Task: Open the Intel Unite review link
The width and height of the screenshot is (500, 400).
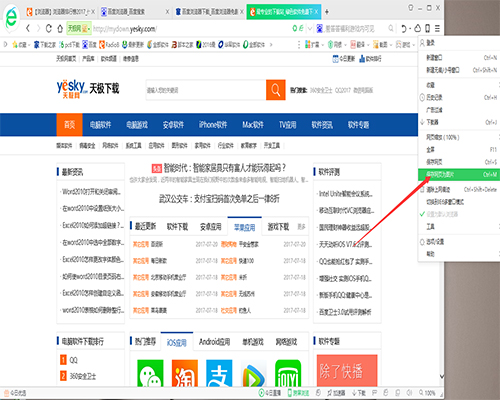Action: [346, 194]
